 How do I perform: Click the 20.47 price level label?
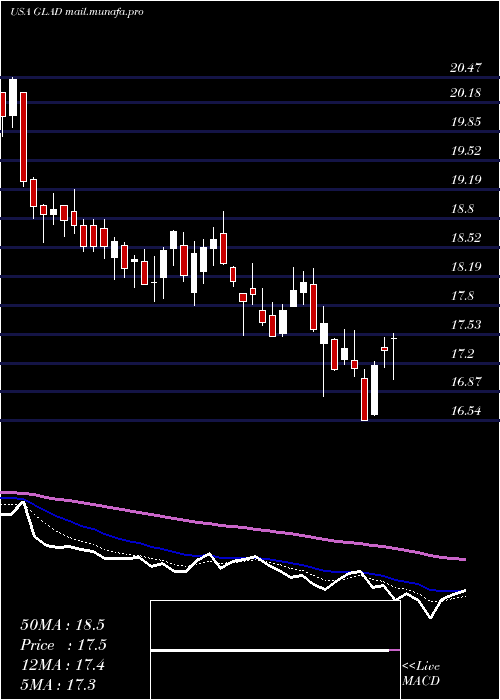coord(466,68)
